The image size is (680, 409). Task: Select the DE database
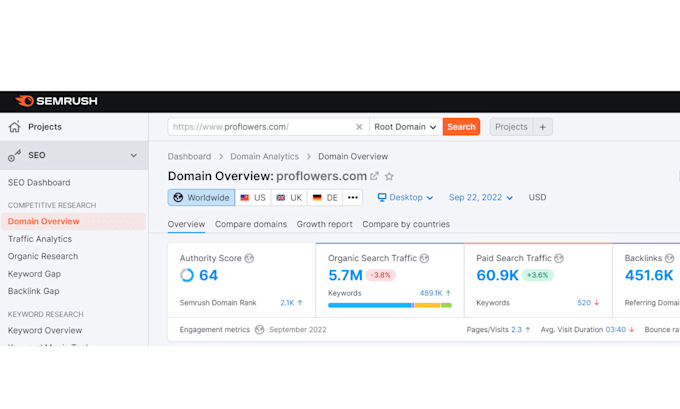[x=325, y=197]
